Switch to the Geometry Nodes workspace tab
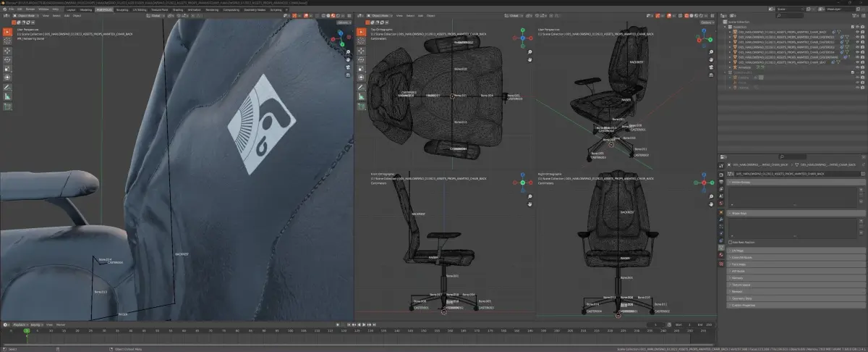 coord(254,9)
